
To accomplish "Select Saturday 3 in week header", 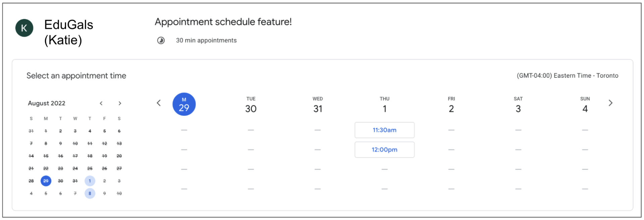I will (x=518, y=105).
